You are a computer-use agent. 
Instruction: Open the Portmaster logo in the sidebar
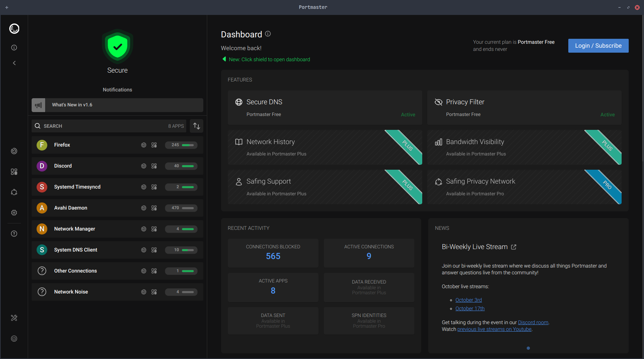pyautogui.click(x=14, y=28)
